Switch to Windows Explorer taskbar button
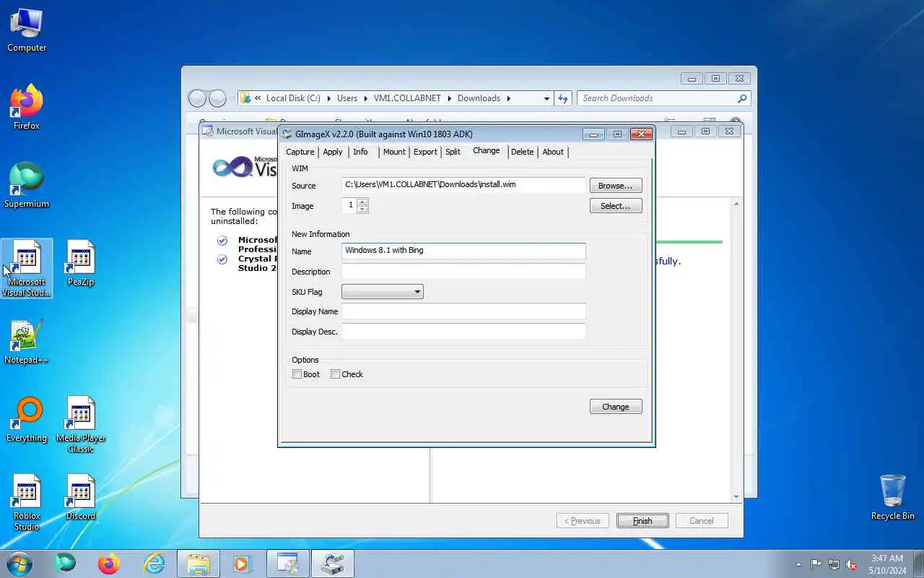This screenshot has height=578, width=924. point(199,564)
